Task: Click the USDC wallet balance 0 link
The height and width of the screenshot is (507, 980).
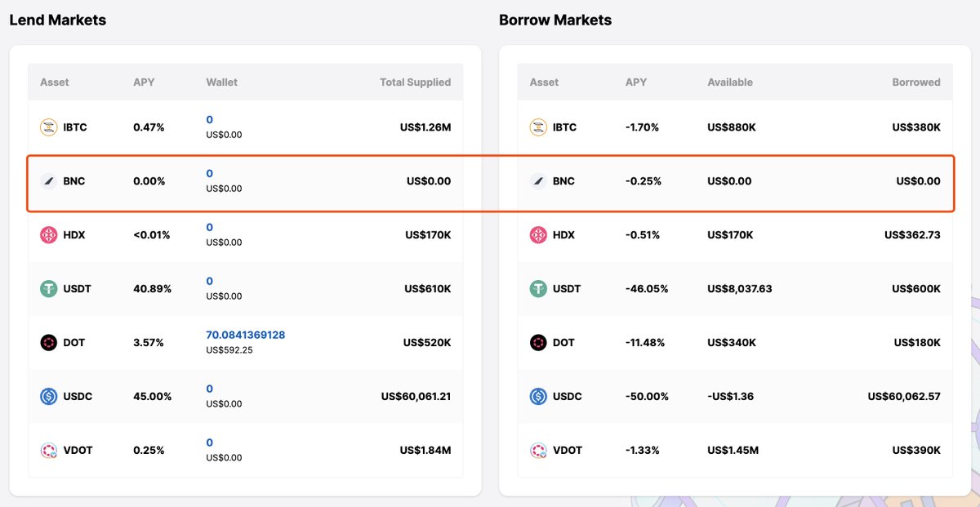Action: coord(210,389)
